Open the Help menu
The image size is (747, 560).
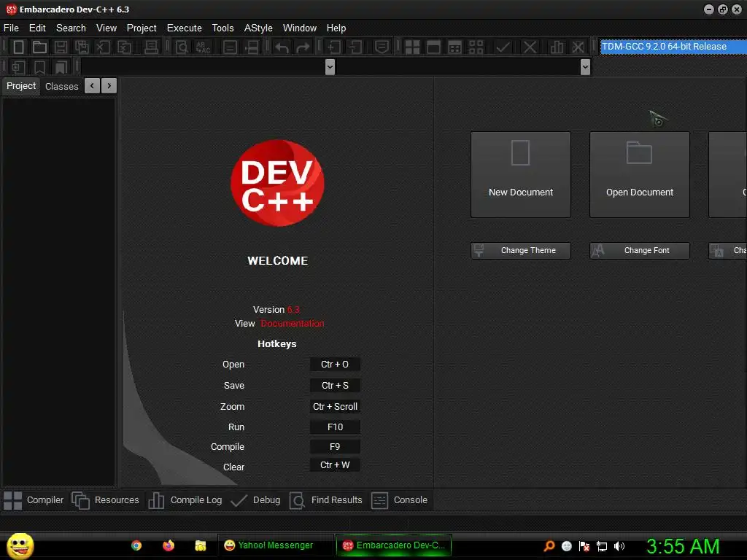click(x=336, y=28)
